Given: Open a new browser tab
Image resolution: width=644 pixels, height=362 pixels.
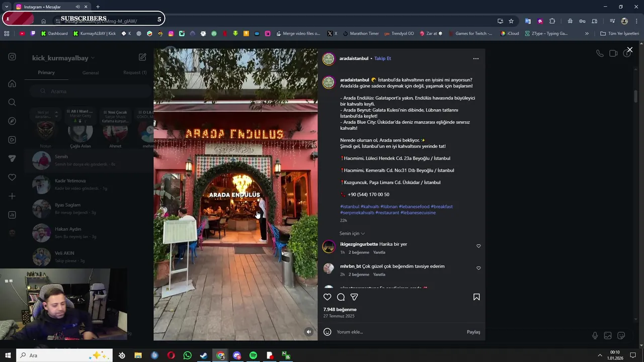Looking at the screenshot, I should [x=98, y=7].
